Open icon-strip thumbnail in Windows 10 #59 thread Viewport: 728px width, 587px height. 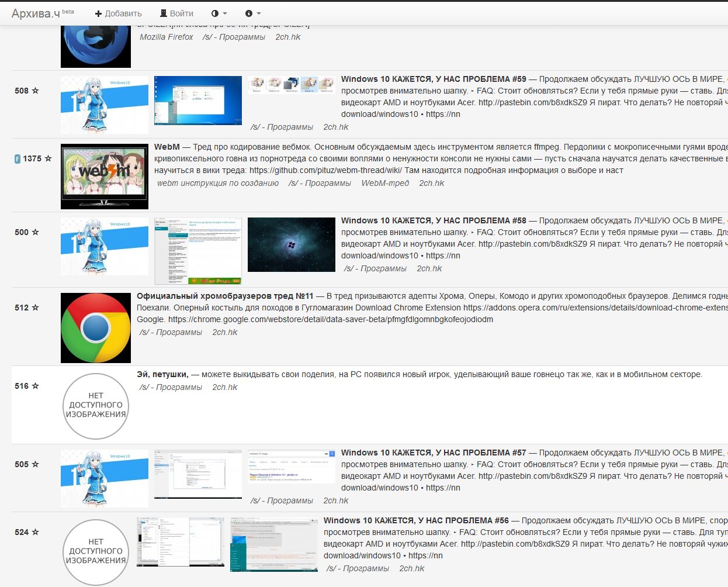pos(292,85)
